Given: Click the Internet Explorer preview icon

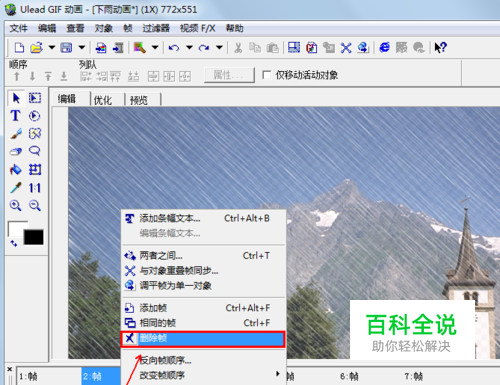Looking at the screenshot, I should [x=384, y=48].
